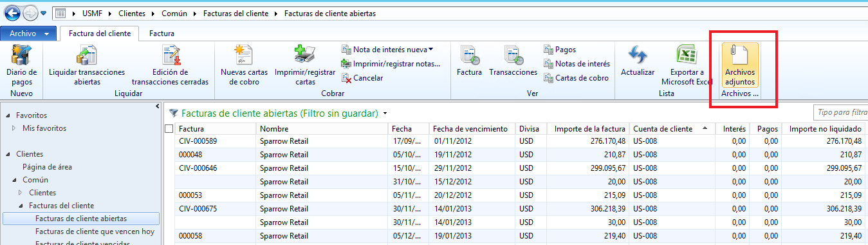Click Facturas de cliente abiertas breadcrumb
The image size is (868, 245).
(329, 13)
